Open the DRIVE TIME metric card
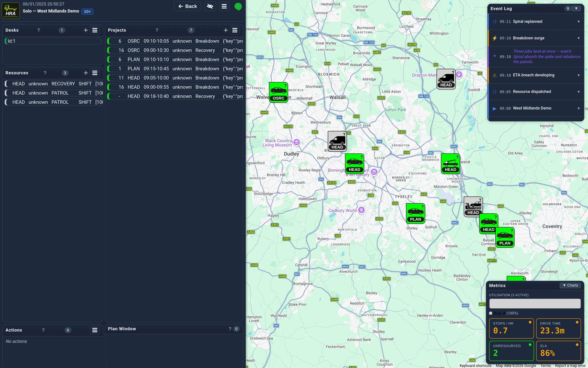Viewport: 588px width, 368px height. click(558, 328)
